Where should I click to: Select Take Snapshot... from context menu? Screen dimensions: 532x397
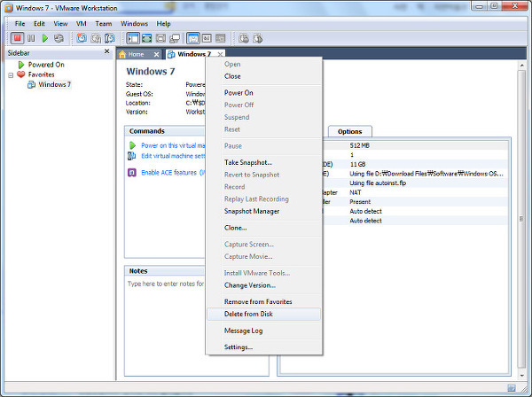point(264,162)
